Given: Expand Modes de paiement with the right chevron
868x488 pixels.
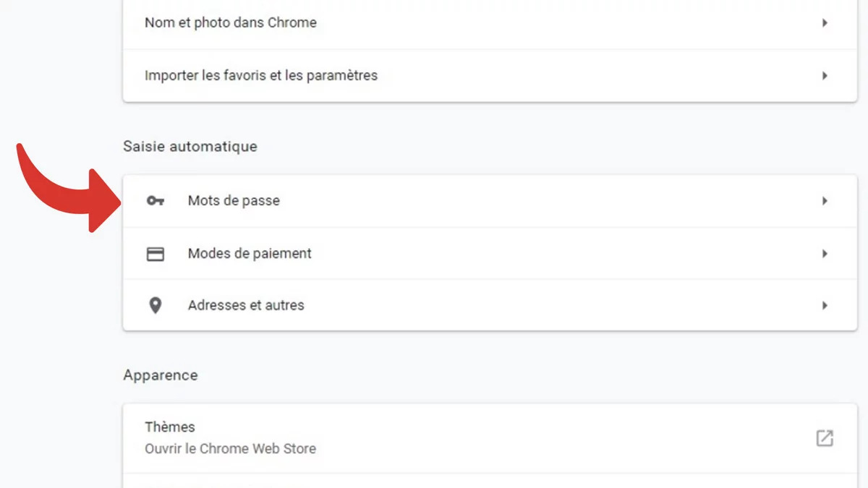Looking at the screenshot, I should tap(825, 253).
